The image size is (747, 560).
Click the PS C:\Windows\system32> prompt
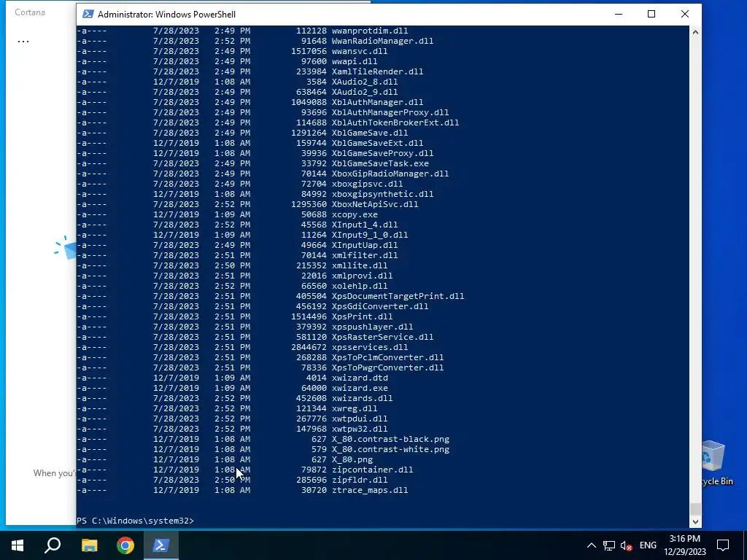[x=135, y=521]
